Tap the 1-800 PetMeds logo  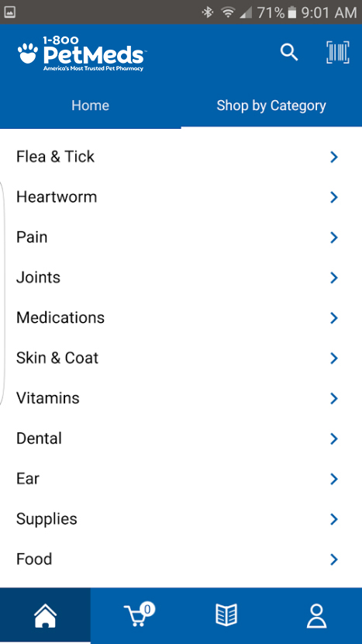(x=81, y=54)
